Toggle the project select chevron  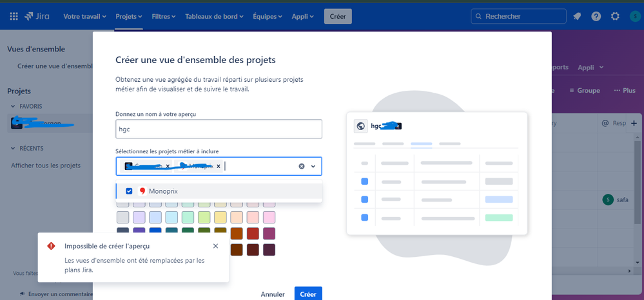click(313, 166)
